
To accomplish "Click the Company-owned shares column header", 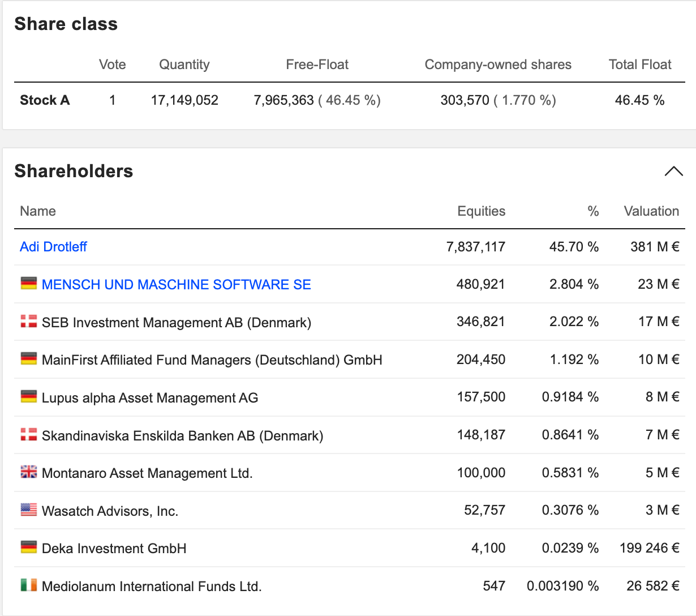I will 498,65.
